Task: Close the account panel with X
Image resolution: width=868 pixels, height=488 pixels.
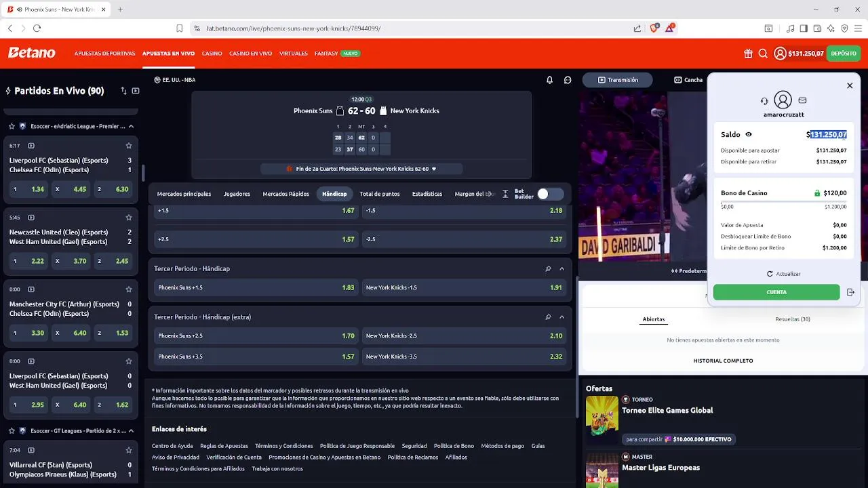Action: point(850,85)
